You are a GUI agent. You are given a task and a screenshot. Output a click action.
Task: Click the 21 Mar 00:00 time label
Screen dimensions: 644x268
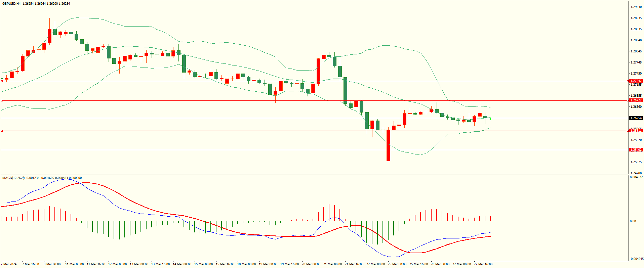tap(332, 264)
